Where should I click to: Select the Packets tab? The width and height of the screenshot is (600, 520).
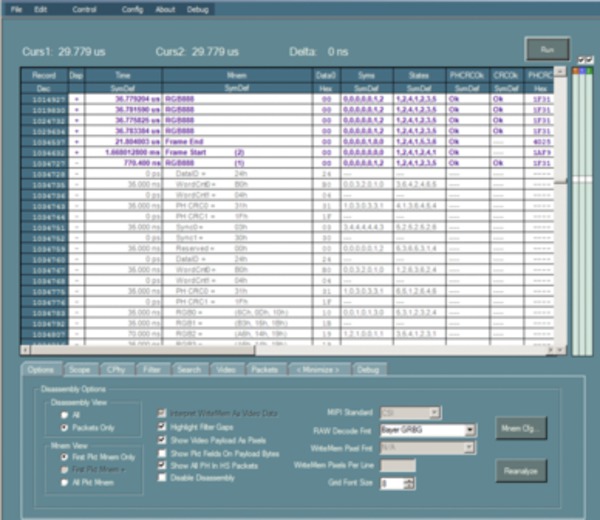pos(264,370)
